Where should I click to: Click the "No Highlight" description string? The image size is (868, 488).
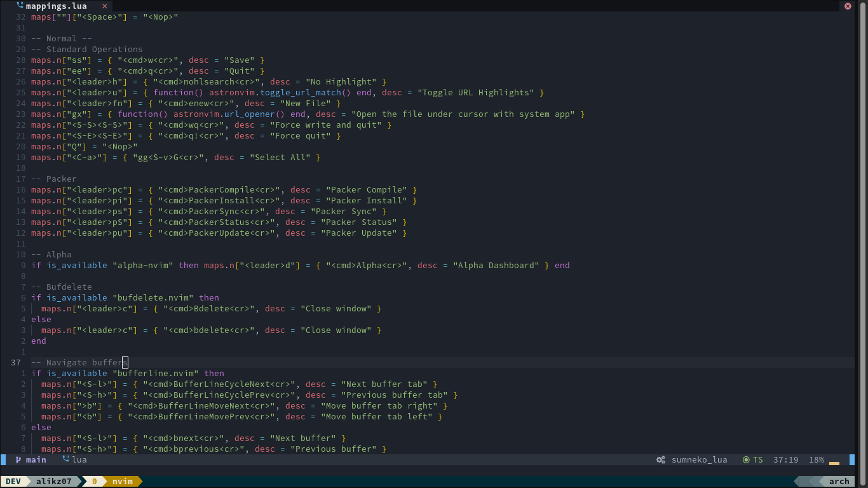pos(341,81)
